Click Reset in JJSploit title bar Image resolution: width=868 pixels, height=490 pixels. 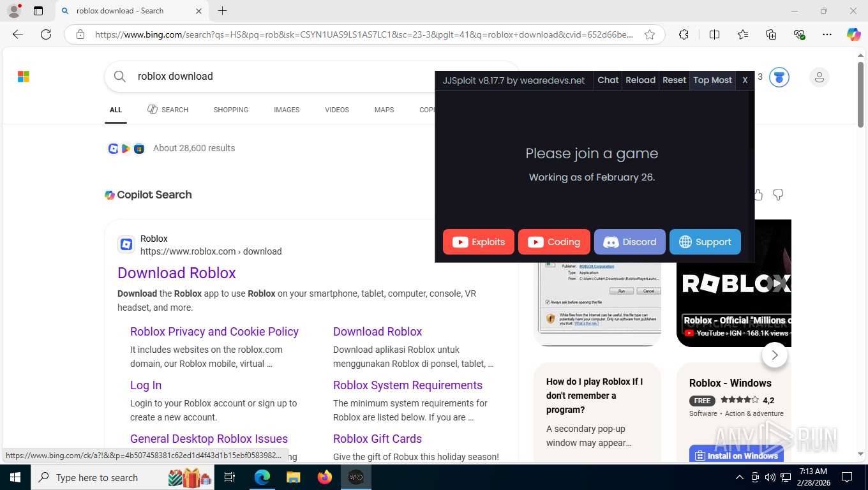[x=674, y=80]
